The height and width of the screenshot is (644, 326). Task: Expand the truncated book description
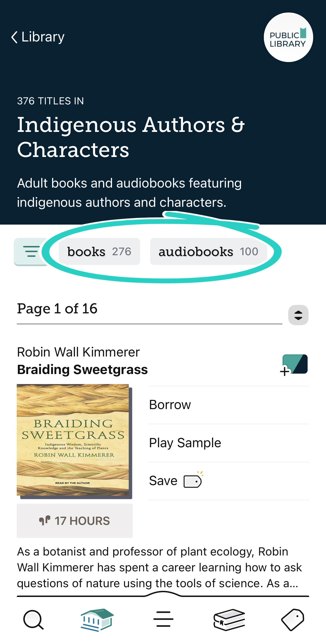(159, 567)
